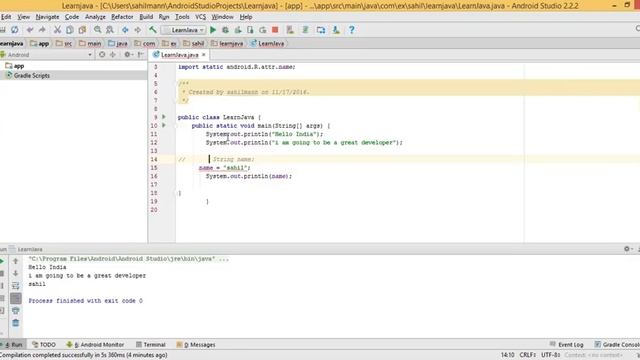This screenshot has width=640, height=360.
Task: Open the Refactor menu
Action: click(122, 17)
